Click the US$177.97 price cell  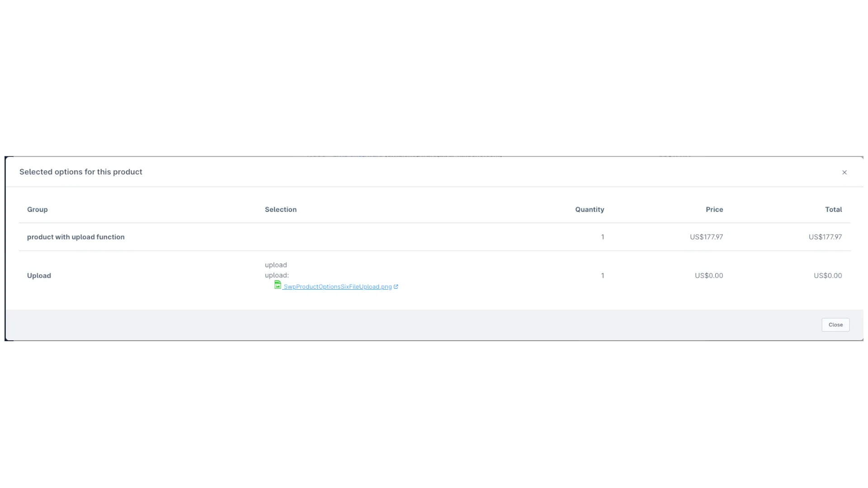pyautogui.click(x=706, y=237)
